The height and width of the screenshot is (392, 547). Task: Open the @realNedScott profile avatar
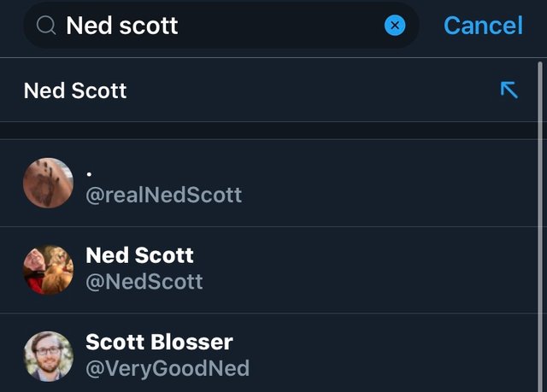tap(48, 183)
